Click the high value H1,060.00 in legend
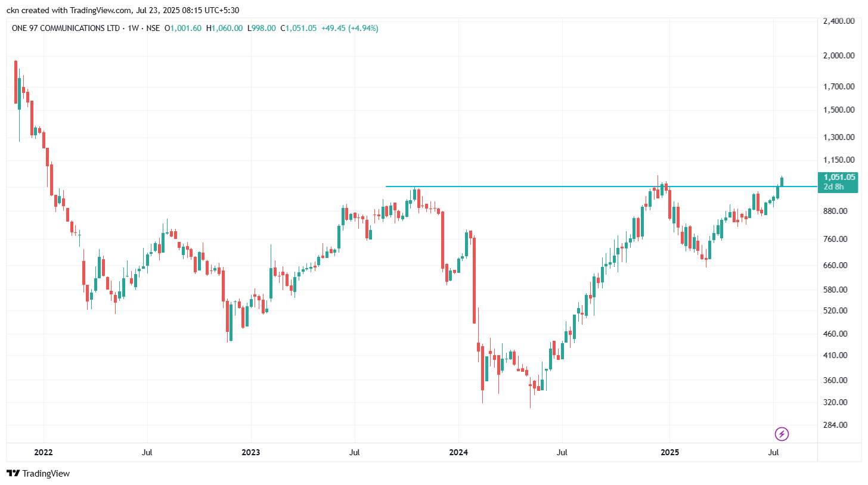 click(224, 28)
